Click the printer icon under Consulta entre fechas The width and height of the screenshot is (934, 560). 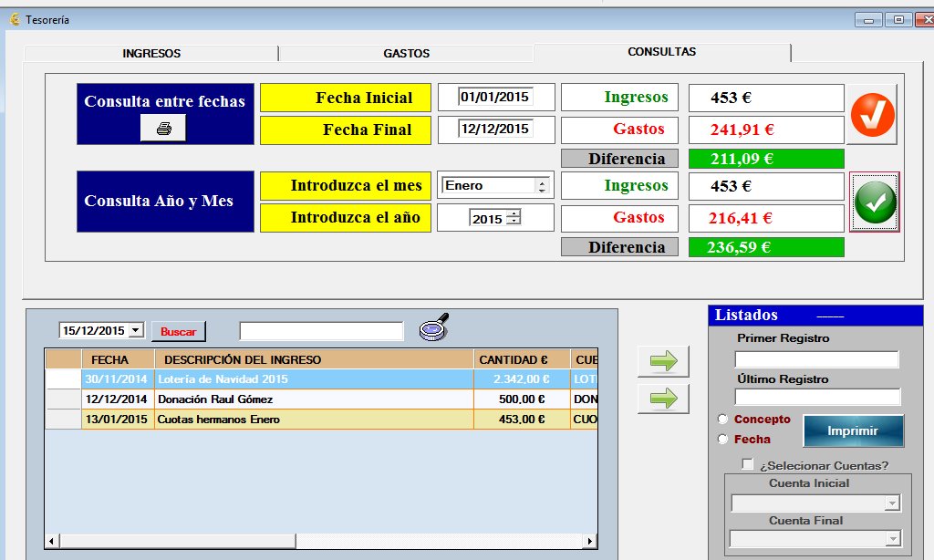click(163, 129)
